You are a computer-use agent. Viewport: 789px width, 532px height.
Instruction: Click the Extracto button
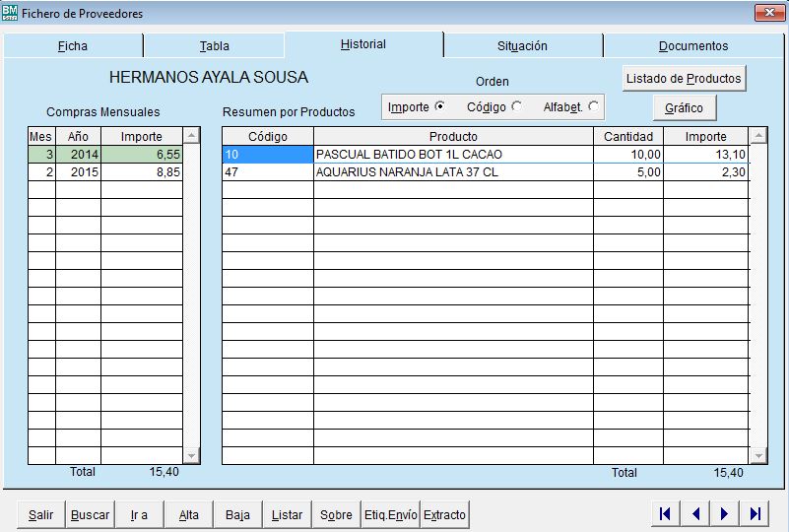point(444,515)
